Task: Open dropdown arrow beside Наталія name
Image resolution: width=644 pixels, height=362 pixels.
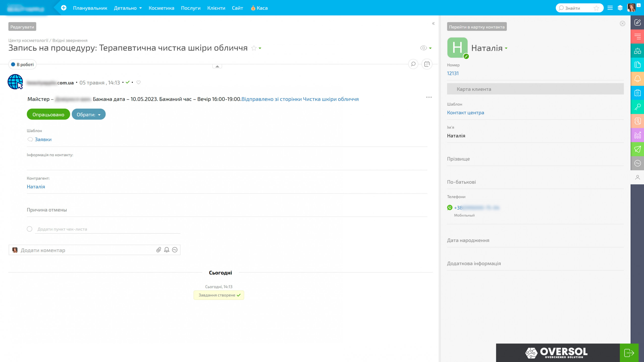Action: 506,48
